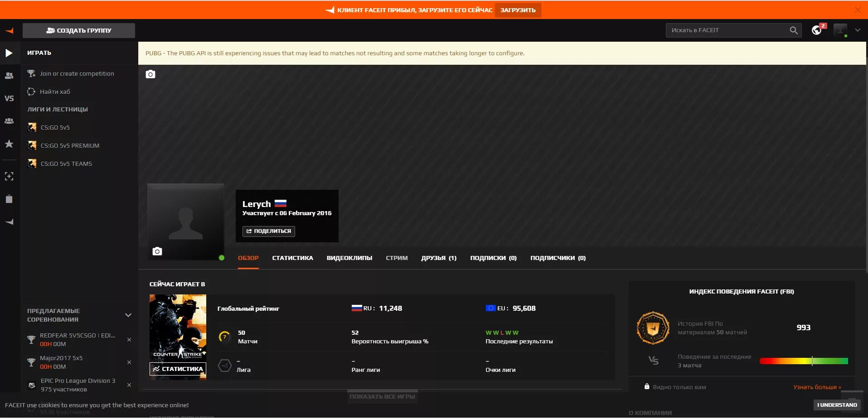
Task: Open the user avatar in top bar
Action: (840, 30)
